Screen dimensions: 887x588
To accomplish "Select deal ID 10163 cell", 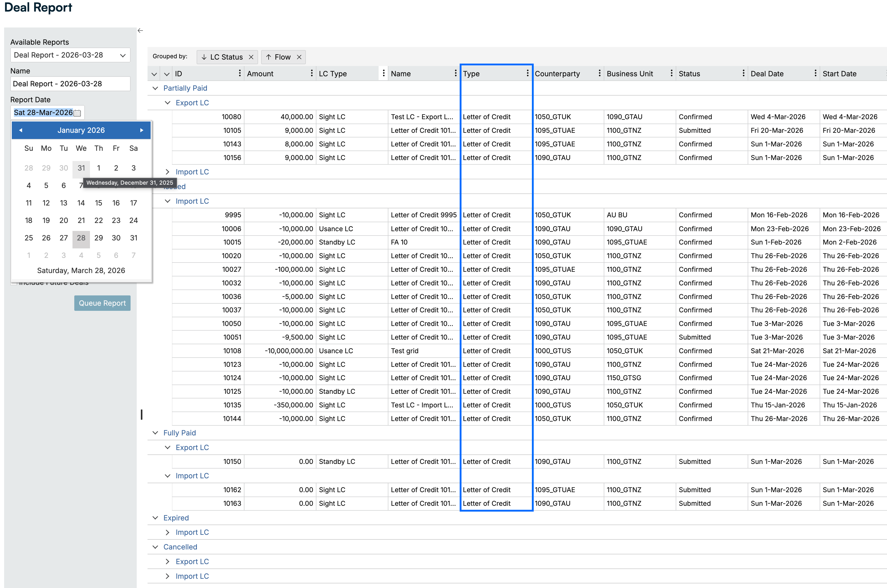I will (208, 504).
